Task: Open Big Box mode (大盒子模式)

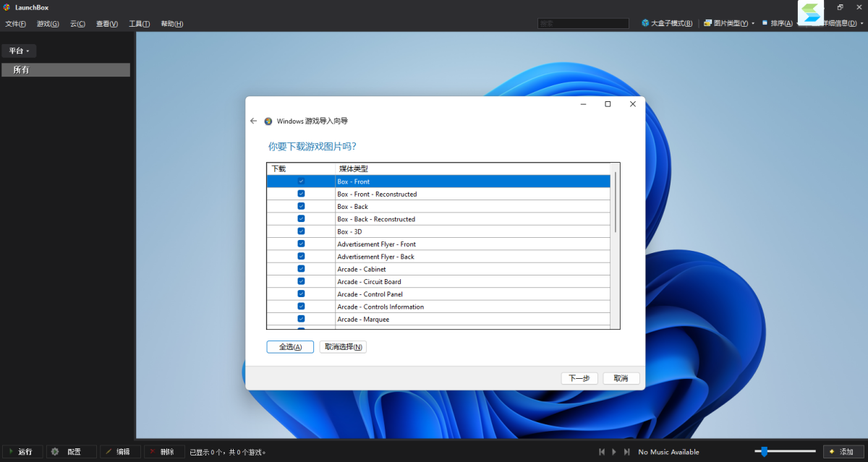Action: [x=666, y=23]
